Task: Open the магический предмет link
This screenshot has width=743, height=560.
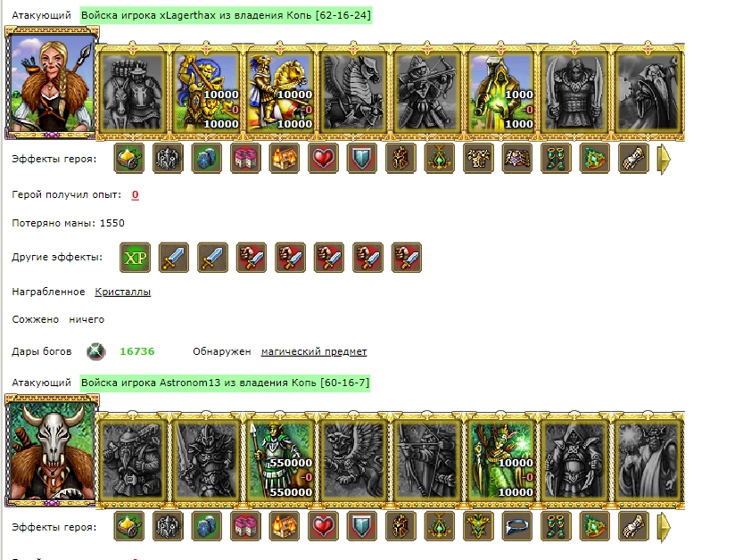Action: (314, 351)
